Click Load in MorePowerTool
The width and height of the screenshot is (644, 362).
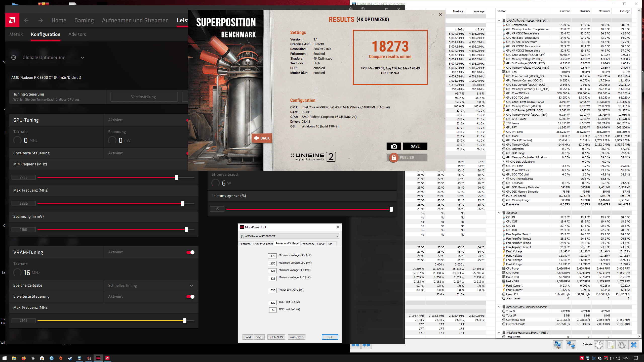pyautogui.click(x=248, y=337)
